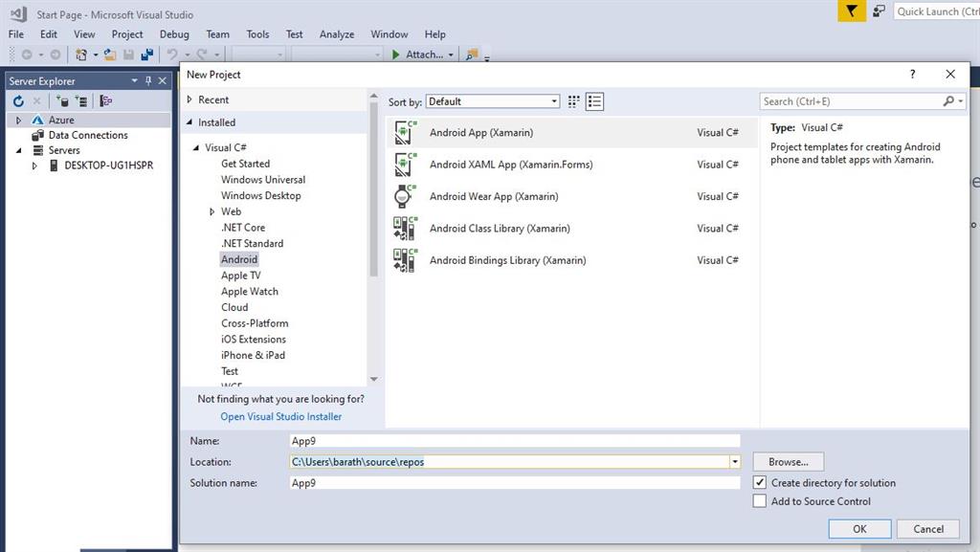Open the Tools menu
This screenshot has height=552, width=980.
[257, 34]
